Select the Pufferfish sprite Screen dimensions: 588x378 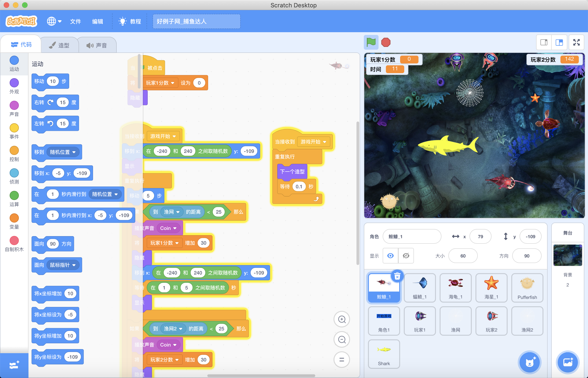tap(527, 288)
